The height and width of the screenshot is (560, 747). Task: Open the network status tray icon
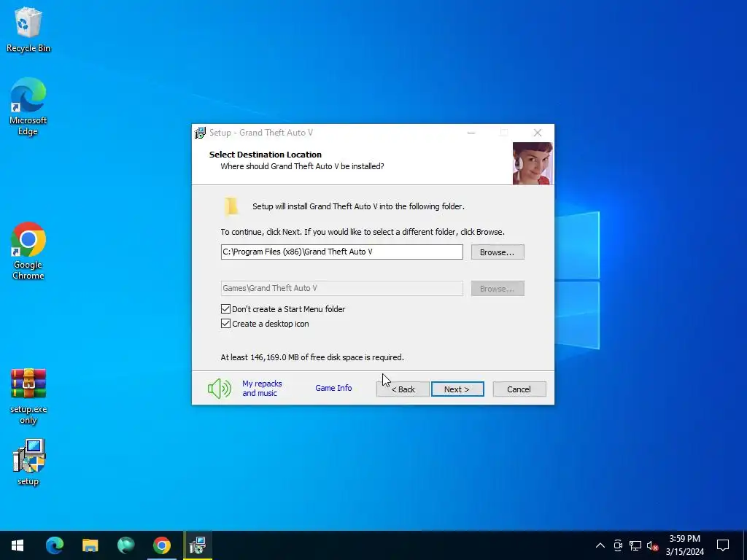pyautogui.click(x=635, y=545)
